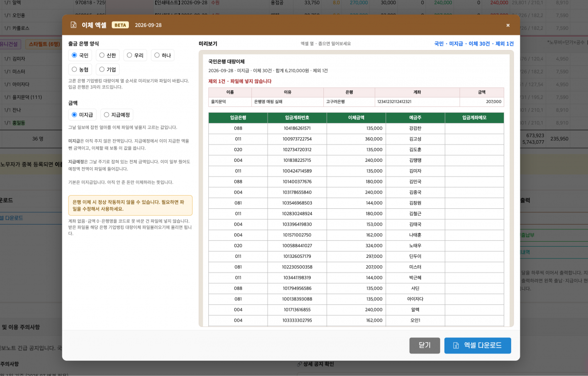
Task: Click the 김철근 depositor cell
Action: (415, 214)
